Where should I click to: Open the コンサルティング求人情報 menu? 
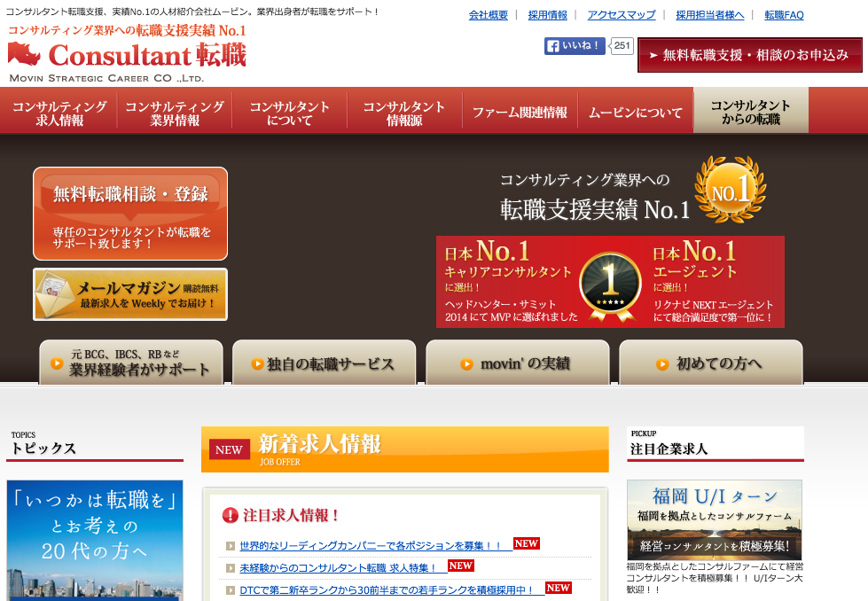(x=59, y=113)
